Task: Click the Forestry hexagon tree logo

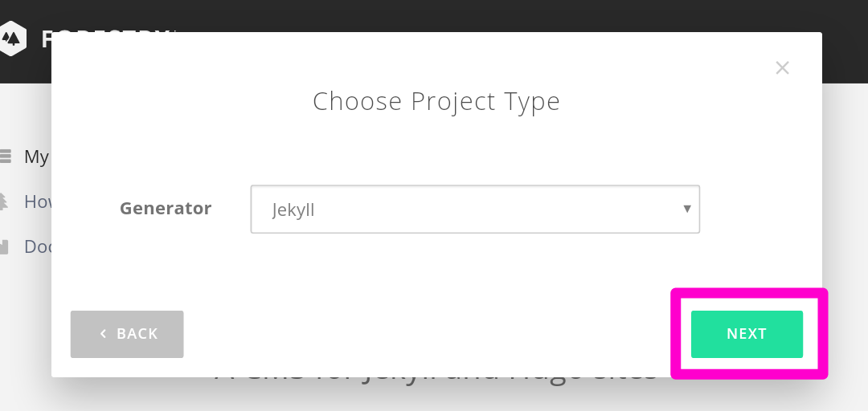Action: point(12,39)
